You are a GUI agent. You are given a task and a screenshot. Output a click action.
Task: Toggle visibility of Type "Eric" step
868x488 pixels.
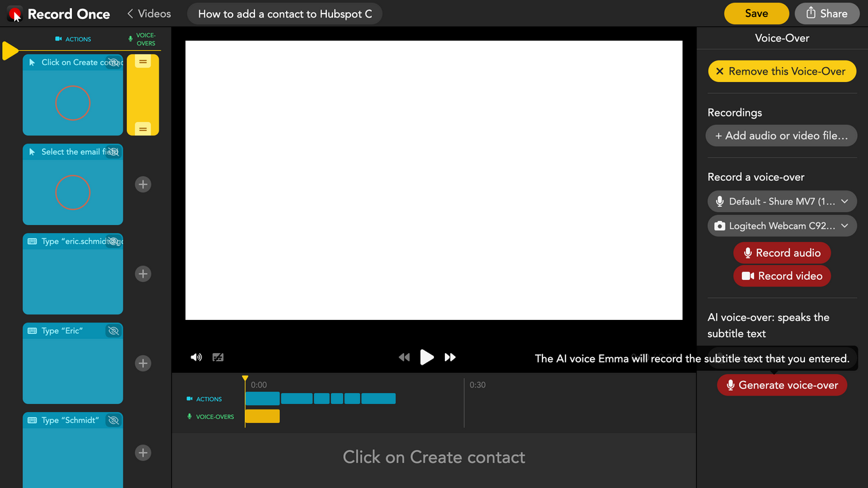114,331
